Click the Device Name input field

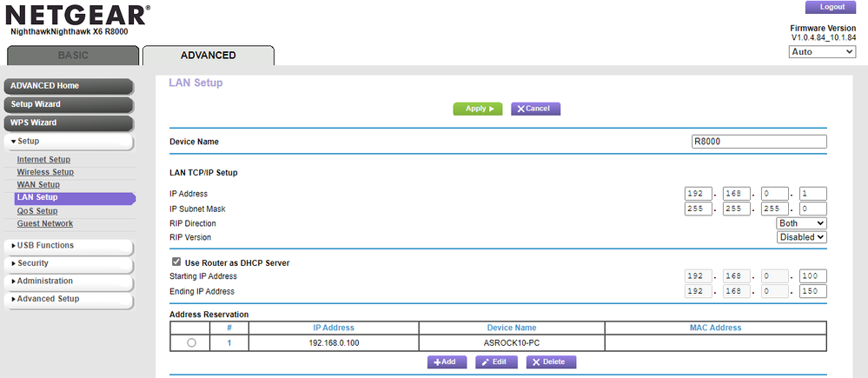[x=758, y=142]
